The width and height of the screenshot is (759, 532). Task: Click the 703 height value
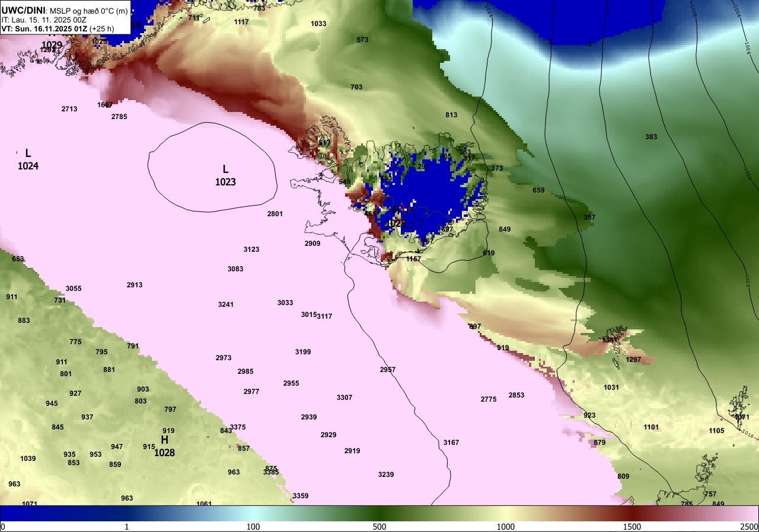click(356, 87)
